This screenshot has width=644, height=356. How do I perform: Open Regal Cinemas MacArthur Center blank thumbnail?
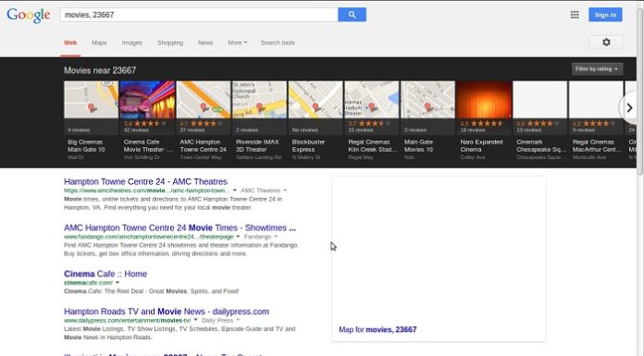click(596, 100)
